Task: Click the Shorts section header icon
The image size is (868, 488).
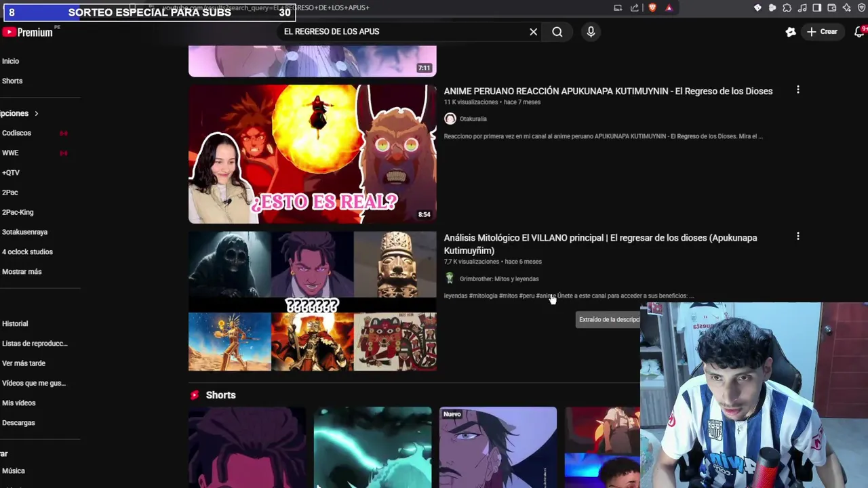Action: point(195,395)
